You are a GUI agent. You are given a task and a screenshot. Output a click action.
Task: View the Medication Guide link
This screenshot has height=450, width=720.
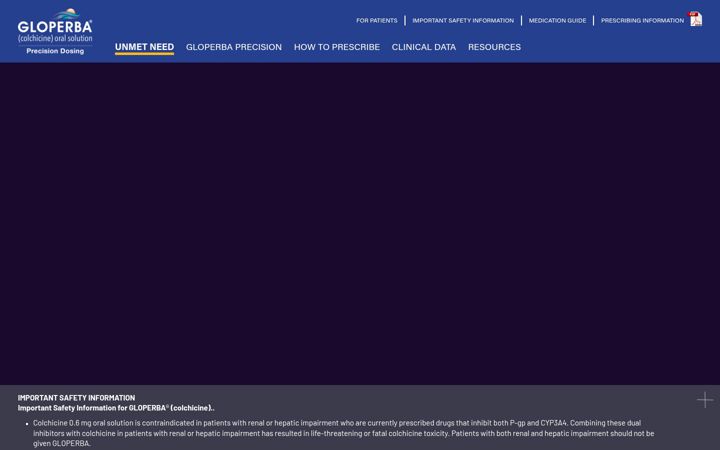(557, 20)
